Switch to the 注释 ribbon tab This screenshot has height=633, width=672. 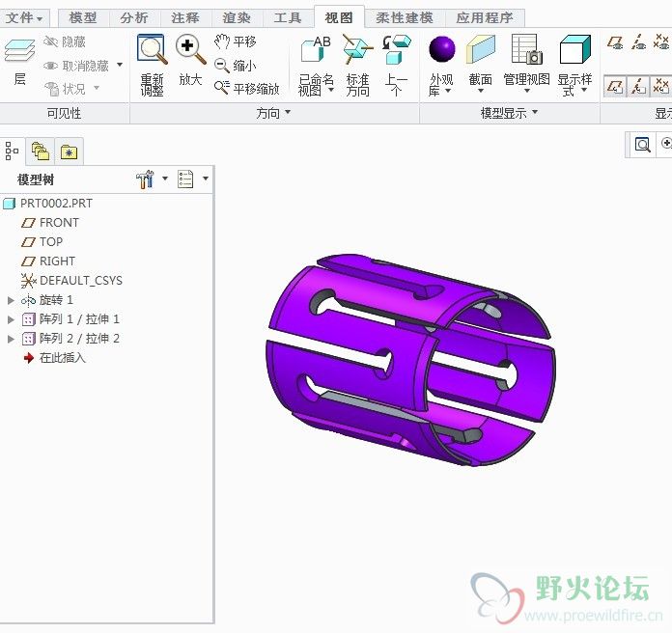[x=185, y=18]
